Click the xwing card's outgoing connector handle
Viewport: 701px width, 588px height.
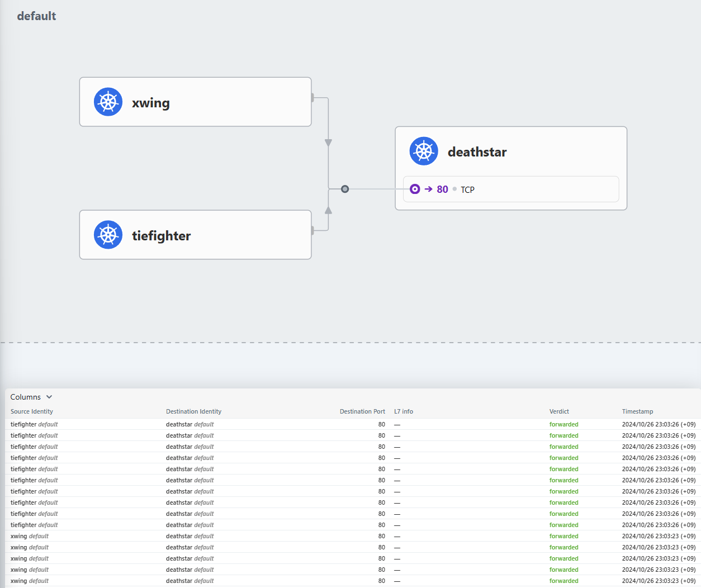(x=312, y=98)
